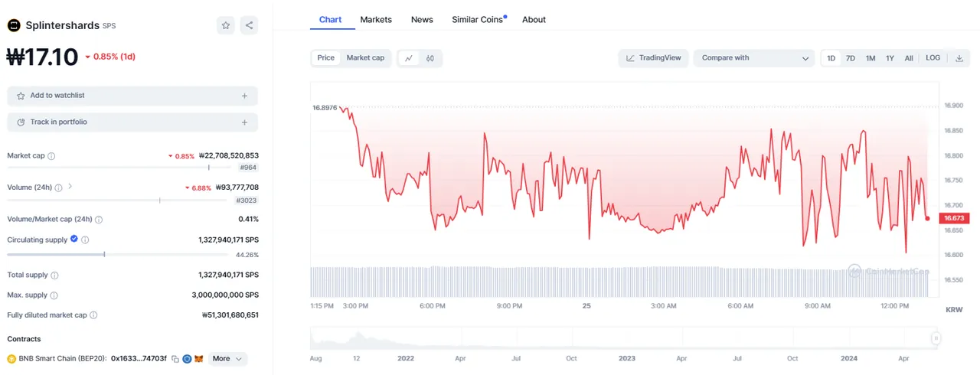Click the info icon next to Circulating supply
980x375 pixels.
pyautogui.click(x=85, y=240)
